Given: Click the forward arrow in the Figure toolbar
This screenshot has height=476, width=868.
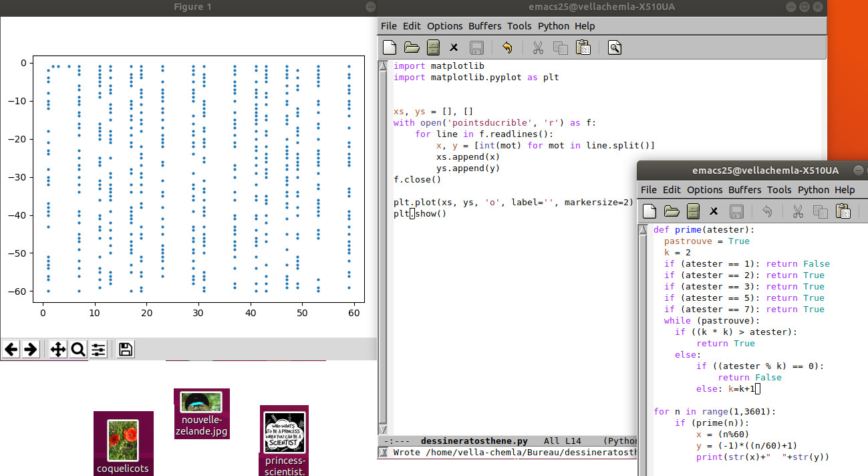Looking at the screenshot, I should (x=30, y=349).
